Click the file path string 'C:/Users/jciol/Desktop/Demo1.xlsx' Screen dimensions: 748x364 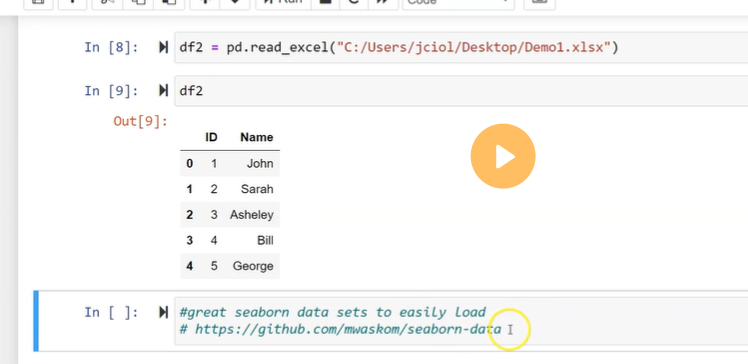tap(474, 47)
